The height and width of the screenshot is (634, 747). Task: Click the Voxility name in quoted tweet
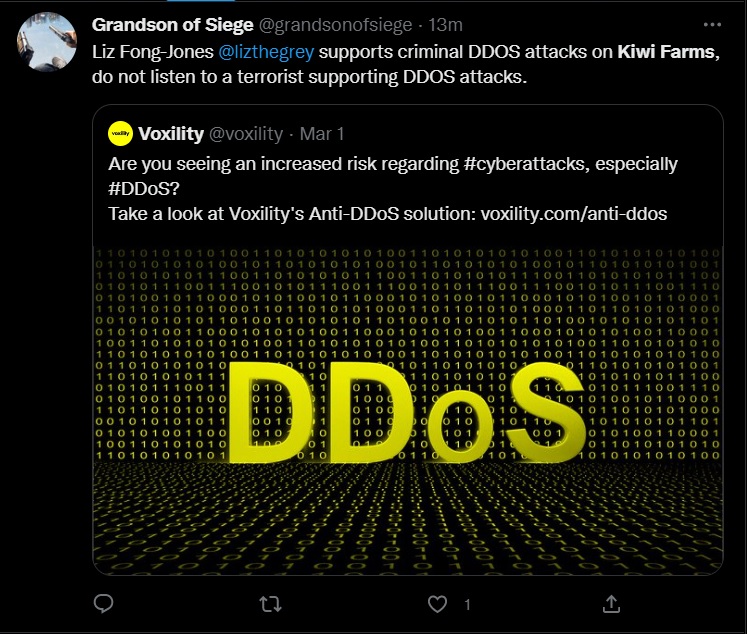click(x=172, y=134)
